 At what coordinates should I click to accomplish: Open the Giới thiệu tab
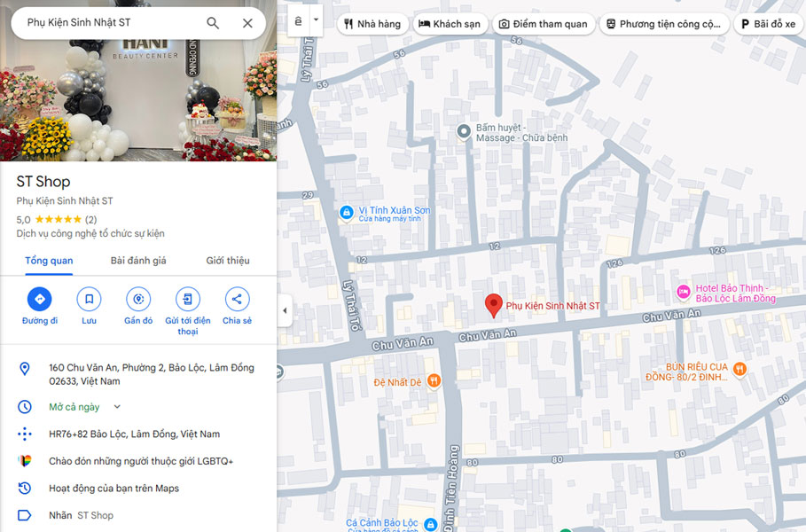228,261
